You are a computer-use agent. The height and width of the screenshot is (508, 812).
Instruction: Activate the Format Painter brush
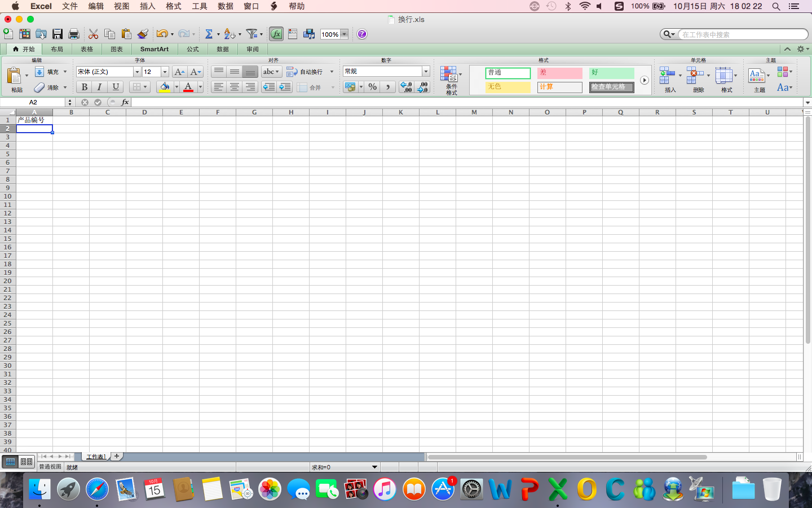click(x=143, y=34)
